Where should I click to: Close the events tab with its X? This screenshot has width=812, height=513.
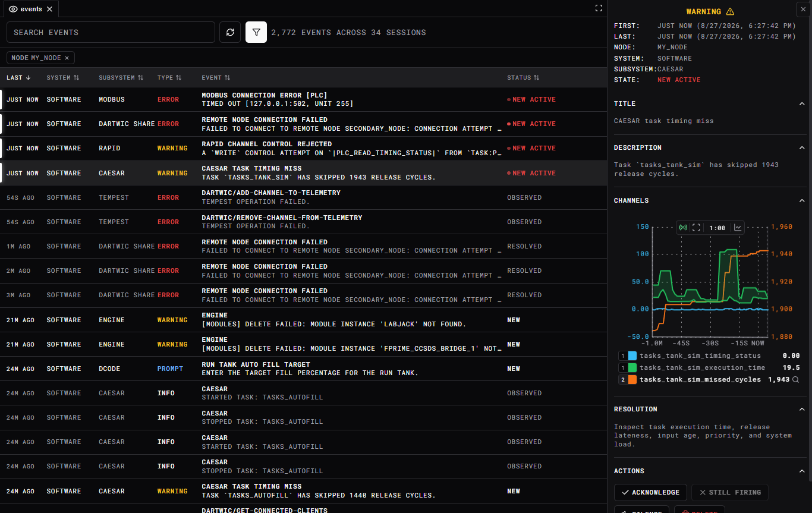(x=49, y=9)
